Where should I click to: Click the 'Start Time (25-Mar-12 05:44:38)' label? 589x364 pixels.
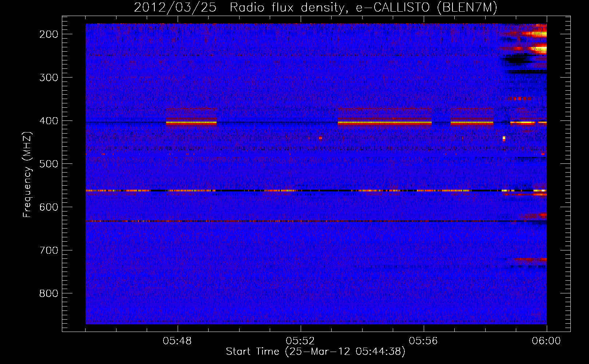pos(316,352)
